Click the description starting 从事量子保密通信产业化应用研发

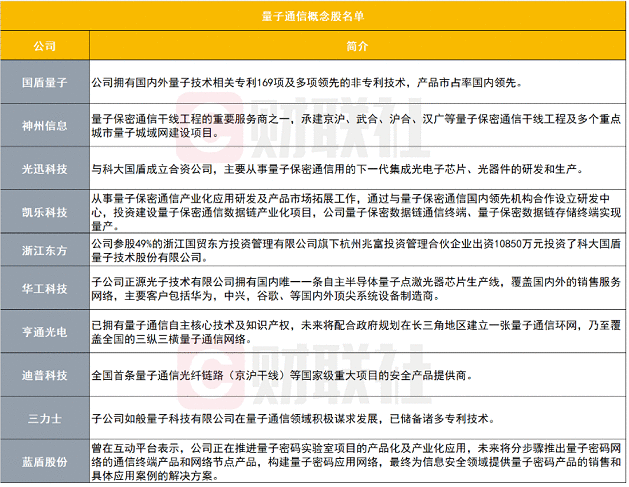pyautogui.click(x=356, y=212)
